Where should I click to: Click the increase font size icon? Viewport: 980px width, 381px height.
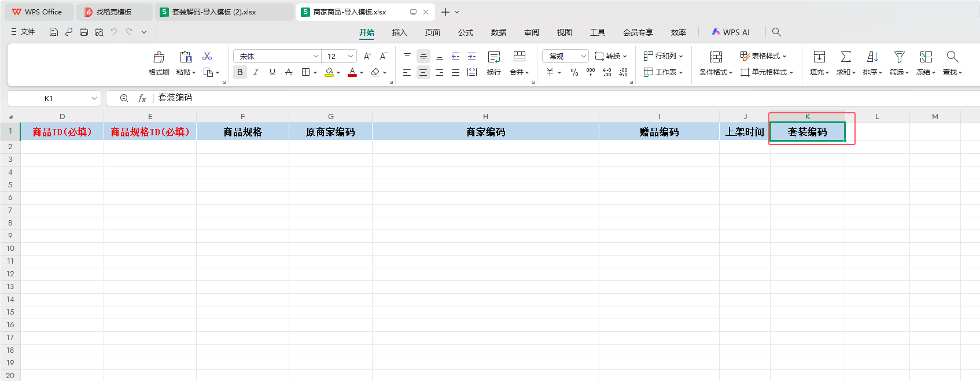coord(367,56)
